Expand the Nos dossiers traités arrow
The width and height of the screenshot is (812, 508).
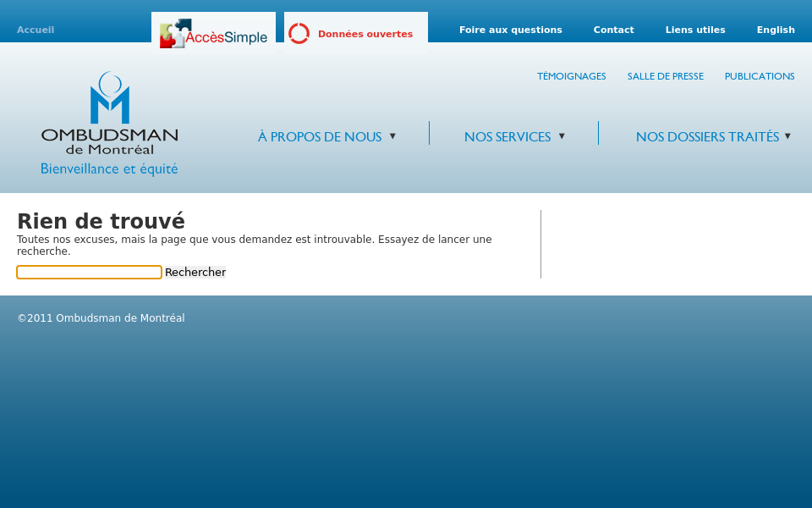point(787,135)
